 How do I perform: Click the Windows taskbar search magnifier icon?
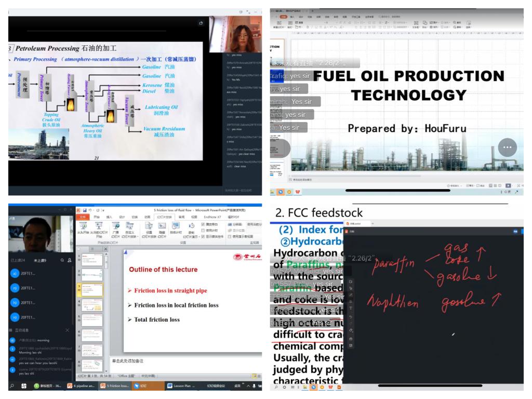(12, 385)
